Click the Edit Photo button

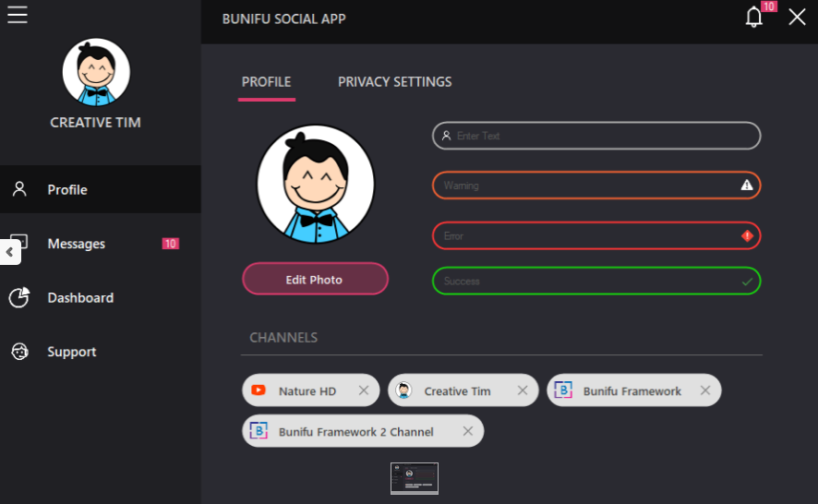click(x=315, y=279)
